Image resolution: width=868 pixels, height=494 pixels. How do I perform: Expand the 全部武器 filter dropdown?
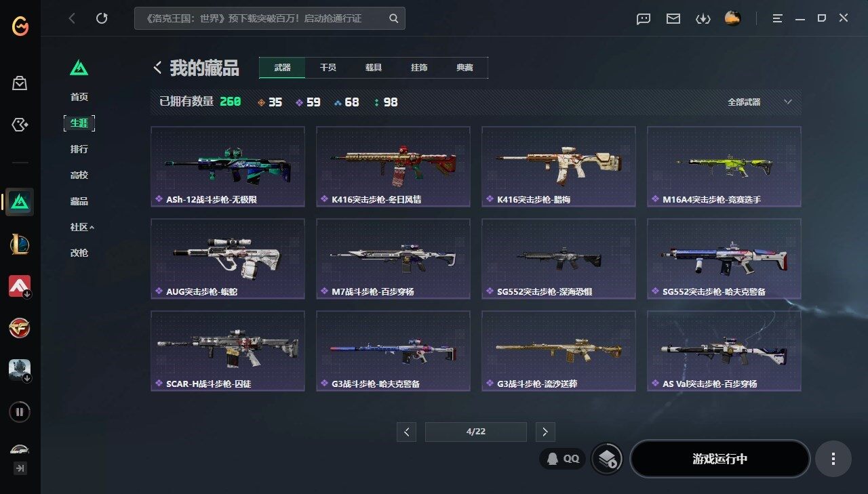(759, 102)
